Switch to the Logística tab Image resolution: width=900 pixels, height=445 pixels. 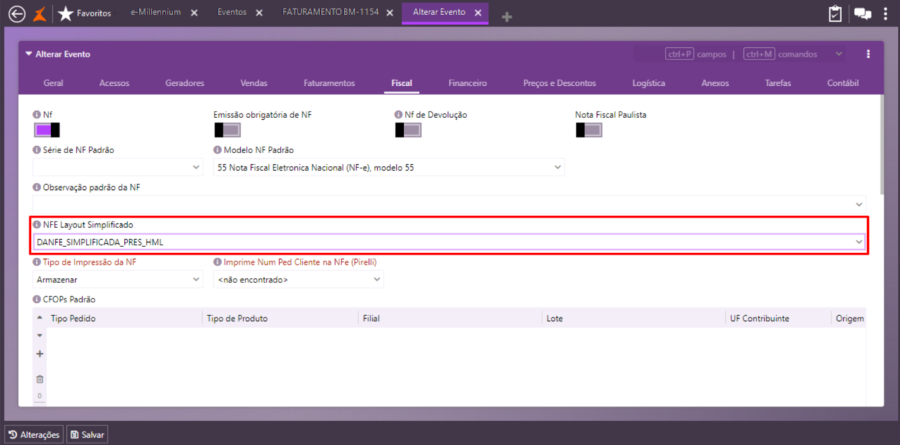click(649, 83)
